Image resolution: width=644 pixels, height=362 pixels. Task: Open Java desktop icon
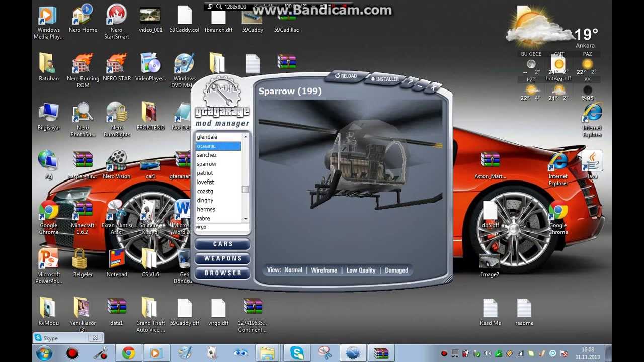(x=592, y=165)
